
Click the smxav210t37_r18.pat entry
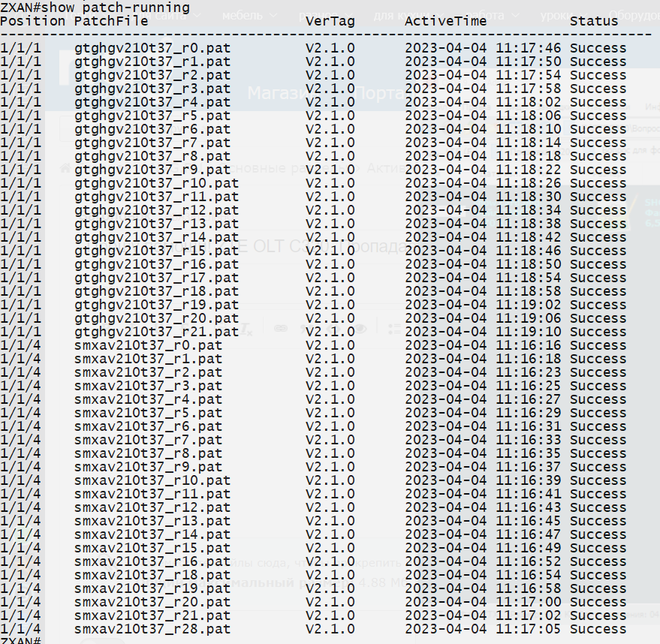click(152, 575)
